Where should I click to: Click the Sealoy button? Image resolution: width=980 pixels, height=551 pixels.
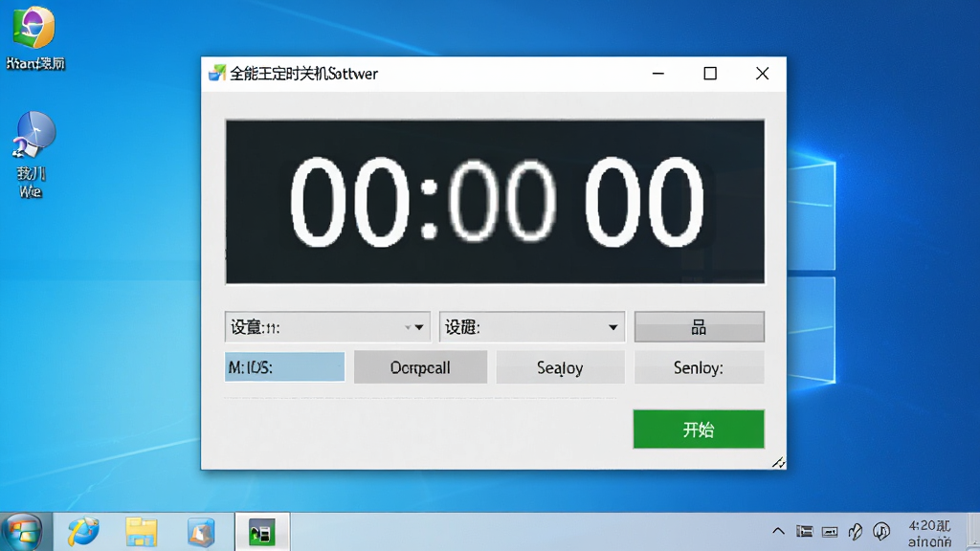click(x=560, y=367)
